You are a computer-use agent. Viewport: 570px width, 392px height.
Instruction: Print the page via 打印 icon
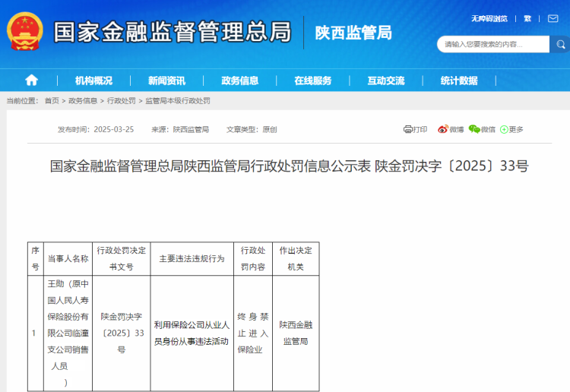[x=415, y=130]
